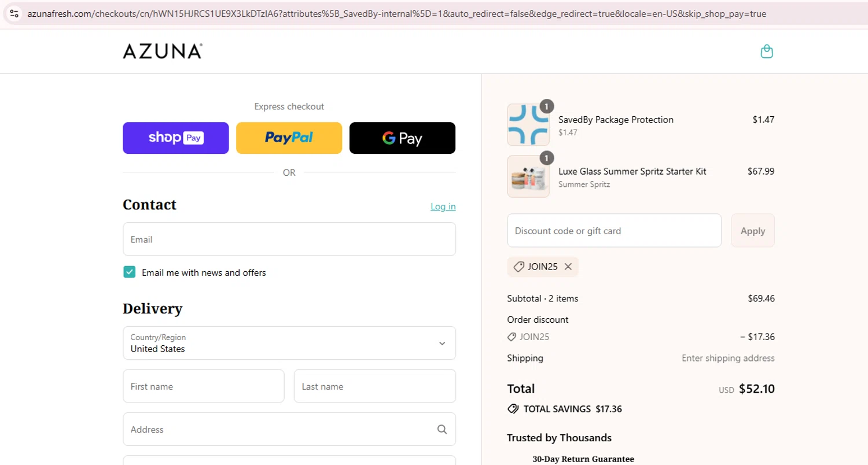Screen dimensions: 868x465
Task: Click the total savings tag icon
Action: pos(513,409)
